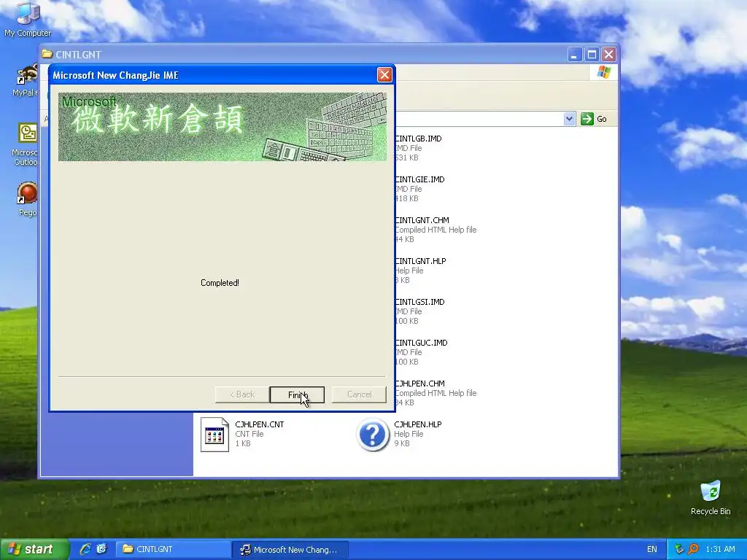Click the safely remove hardware tray icon
This screenshot has height=560, width=747.
[679, 549]
